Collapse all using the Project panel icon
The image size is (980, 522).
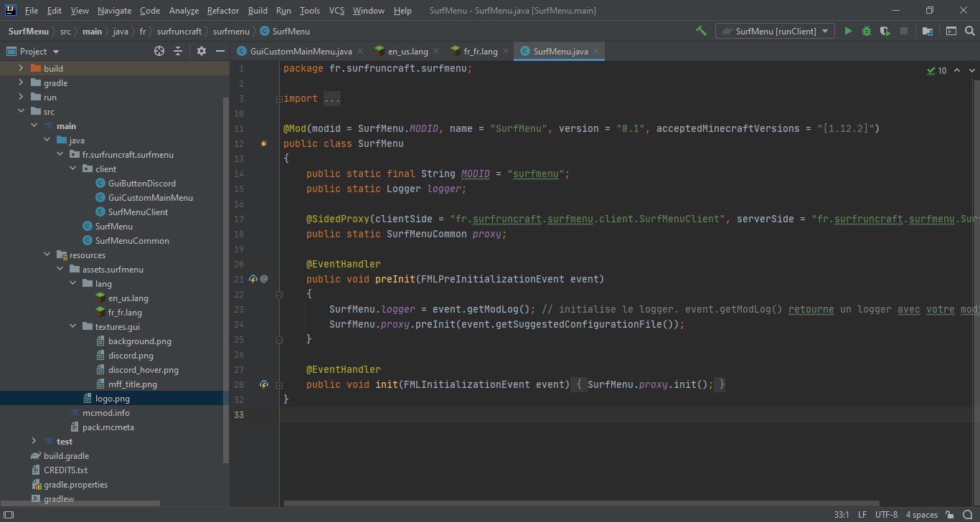179,51
